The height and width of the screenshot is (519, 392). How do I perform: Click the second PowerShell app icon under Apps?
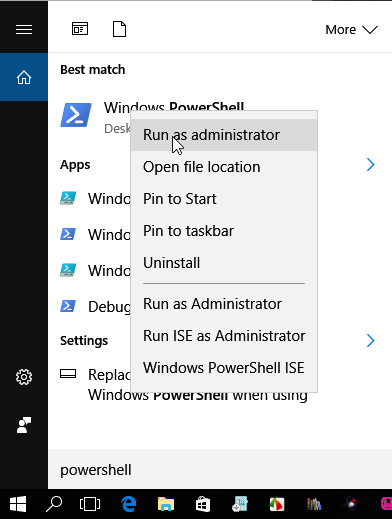point(68,234)
